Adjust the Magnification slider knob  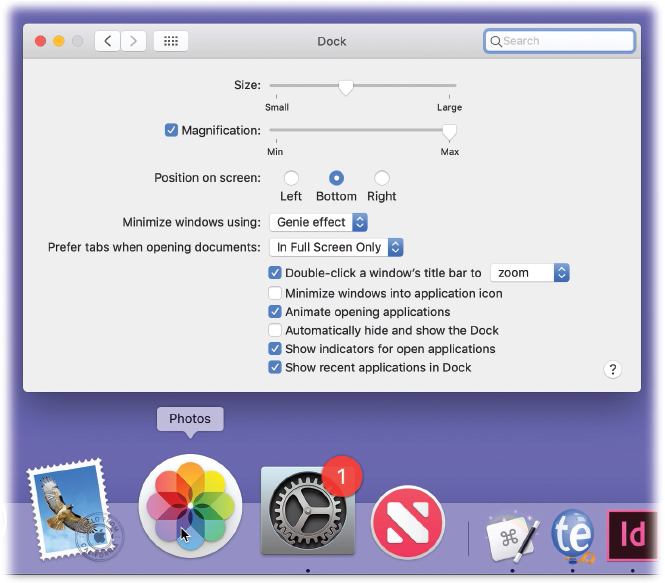(449, 132)
